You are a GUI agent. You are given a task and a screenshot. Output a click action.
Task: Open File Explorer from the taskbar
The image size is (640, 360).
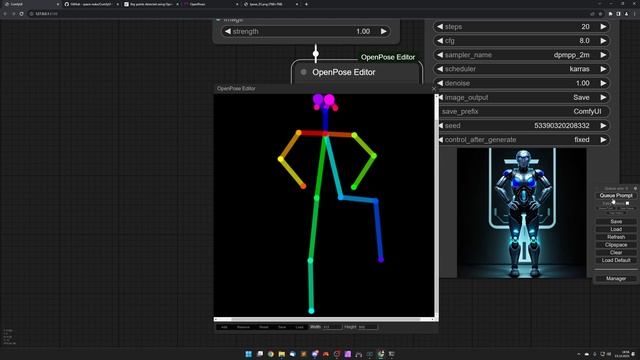click(282, 354)
